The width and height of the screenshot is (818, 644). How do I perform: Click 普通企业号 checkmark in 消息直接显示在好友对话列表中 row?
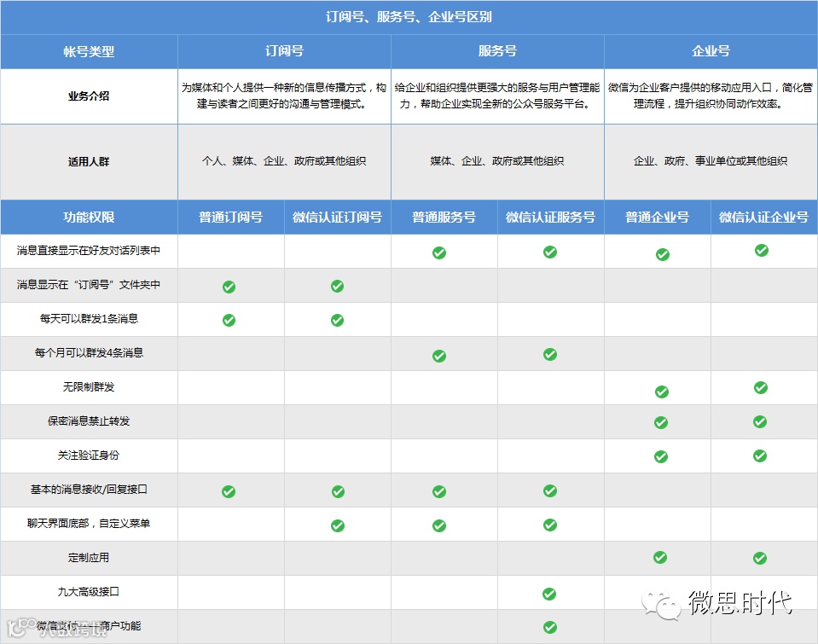pos(663,254)
